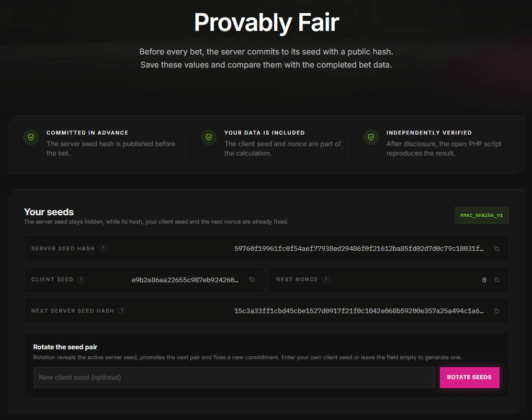Click the NEXT NONCE label
Screen dimensions: 532x420
(x=297, y=280)
